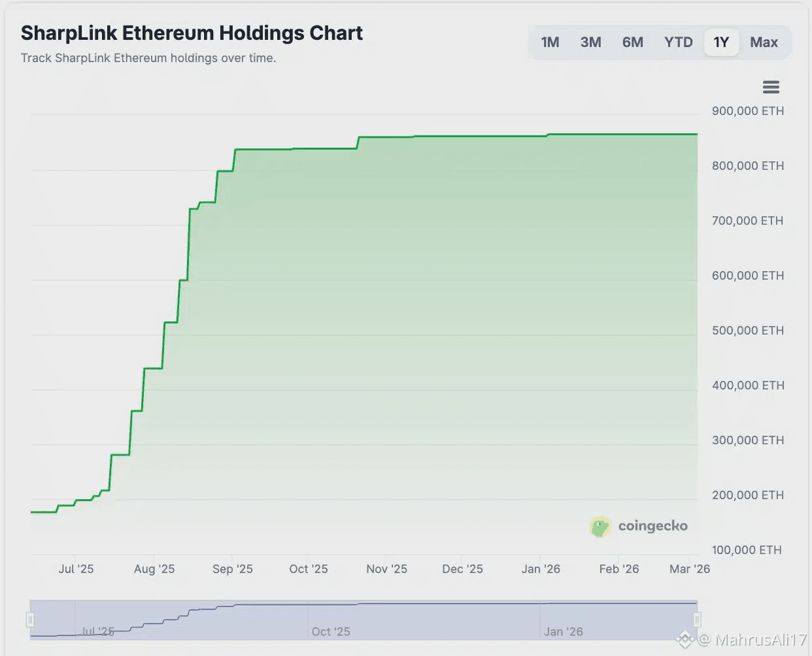This screenshot has width=812, height=656.
Task: Click the 900,000 ETH axis label
Action: [x=747, y=110]
